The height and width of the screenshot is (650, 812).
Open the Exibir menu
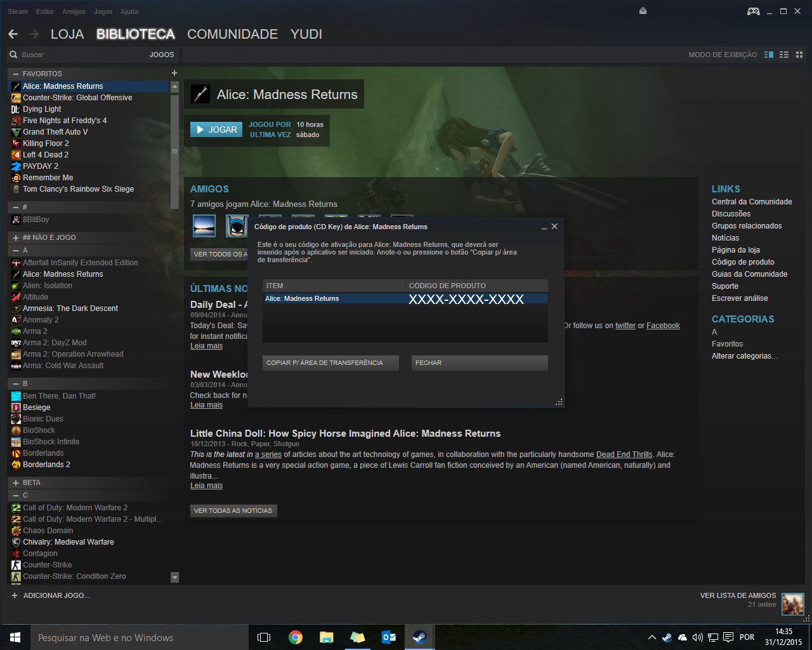(45, 11)
